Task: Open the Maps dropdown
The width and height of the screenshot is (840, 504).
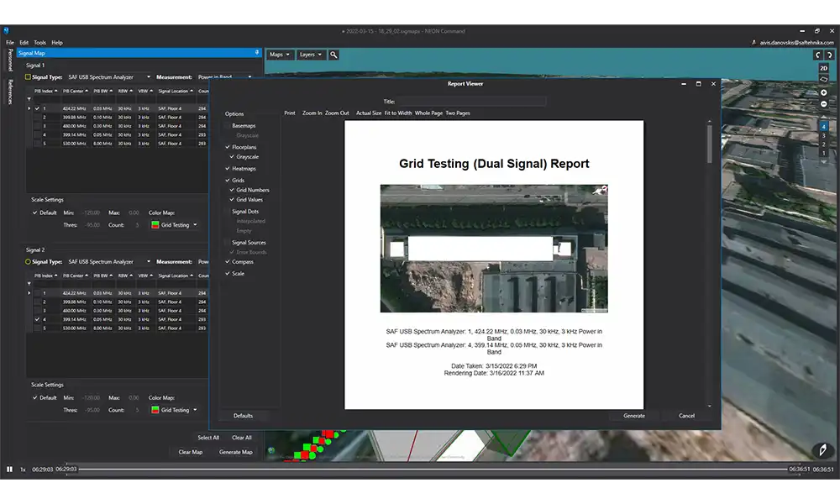Action: click(280, 55)
